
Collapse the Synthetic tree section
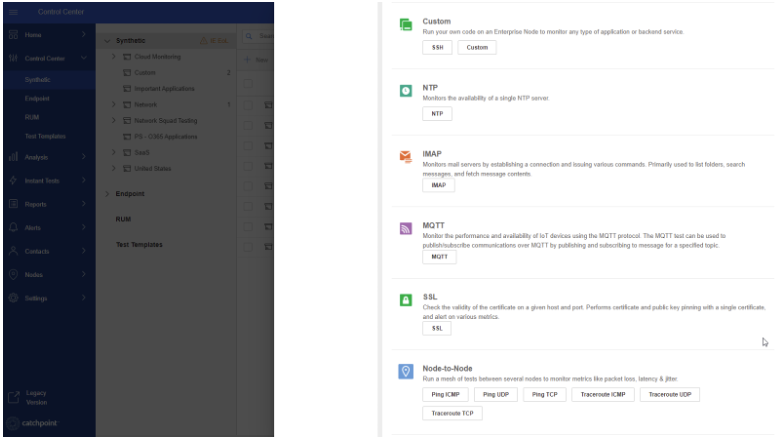point(107,40)
